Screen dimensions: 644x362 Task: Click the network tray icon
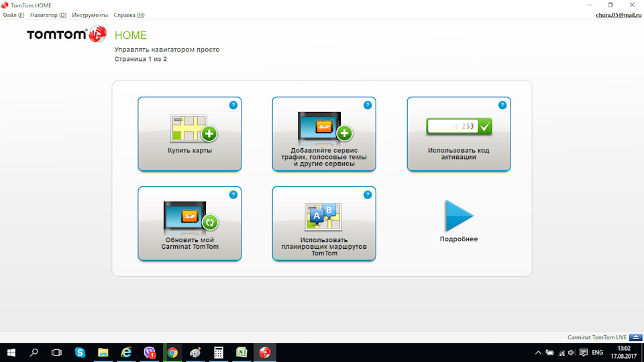(x=561, y=353)
